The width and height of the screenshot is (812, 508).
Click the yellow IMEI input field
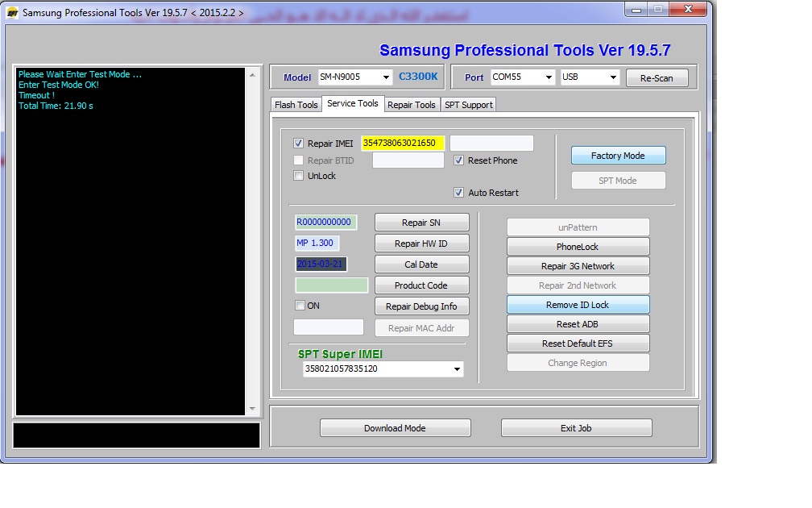403,143
